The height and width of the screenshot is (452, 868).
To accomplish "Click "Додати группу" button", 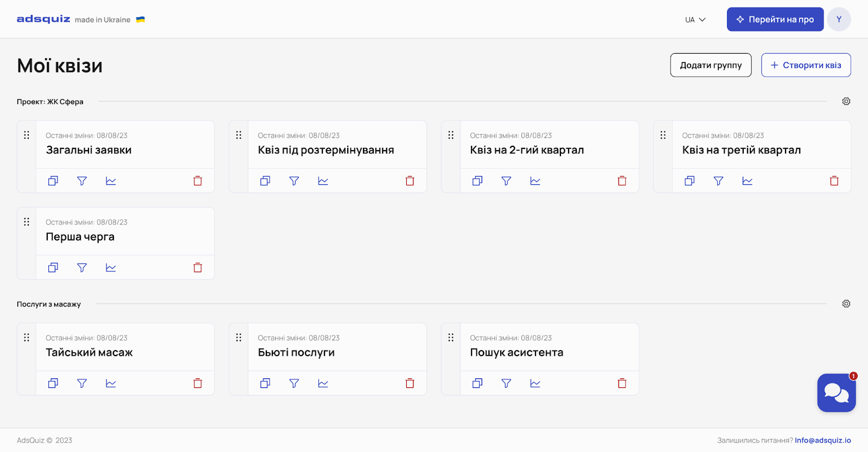I will pyautogui.click(x=711, y=65).
